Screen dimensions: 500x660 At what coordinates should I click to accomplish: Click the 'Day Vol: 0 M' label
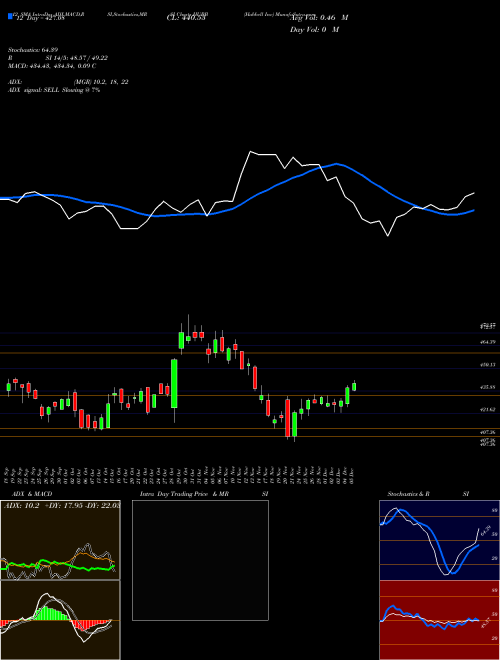314,30
